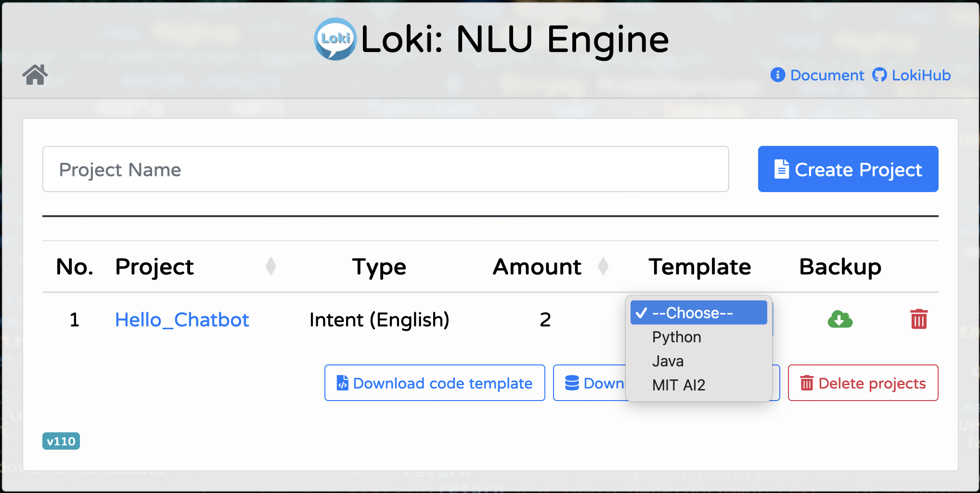Visit the LokiHub link
Screen dimensions: 980x493
[x=921, y=75]
